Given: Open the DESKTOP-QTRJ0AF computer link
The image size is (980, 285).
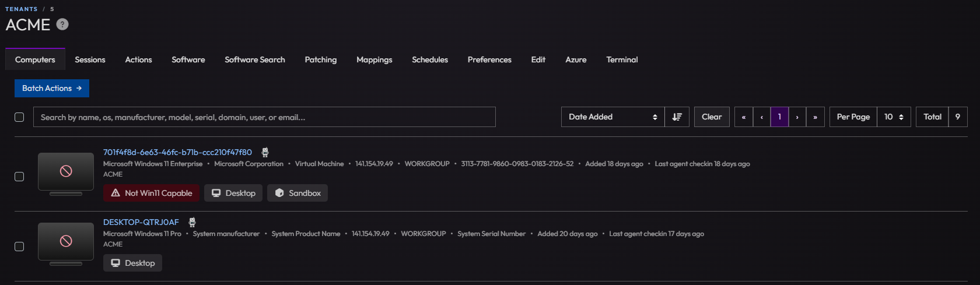Looking at the screenshot, I should [x=141, y=222].
